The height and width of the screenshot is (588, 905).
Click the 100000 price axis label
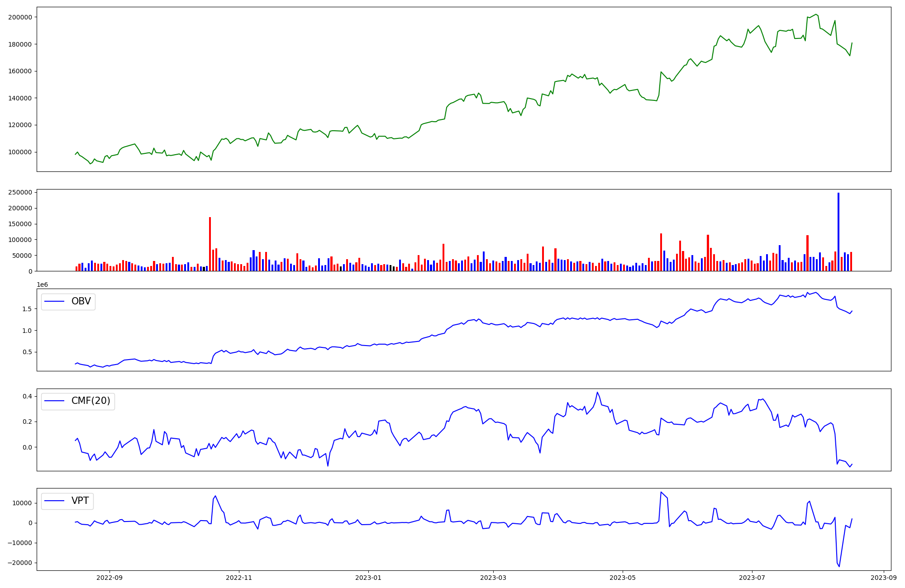pyautogui.click(x=20, y=152)
